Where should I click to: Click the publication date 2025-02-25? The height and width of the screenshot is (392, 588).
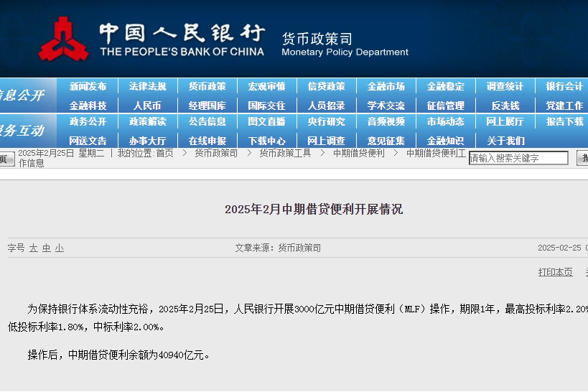[x=559, y=248]
